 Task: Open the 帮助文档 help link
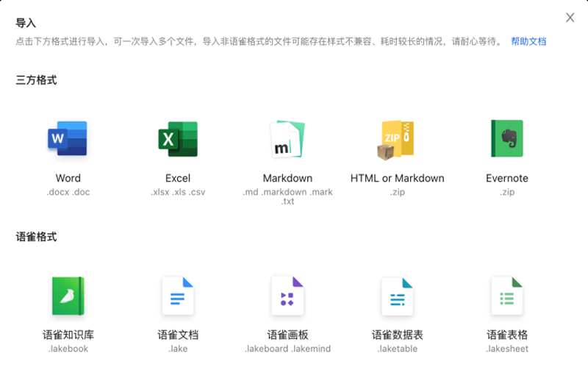pyautogui.click(x=528, y=42)
